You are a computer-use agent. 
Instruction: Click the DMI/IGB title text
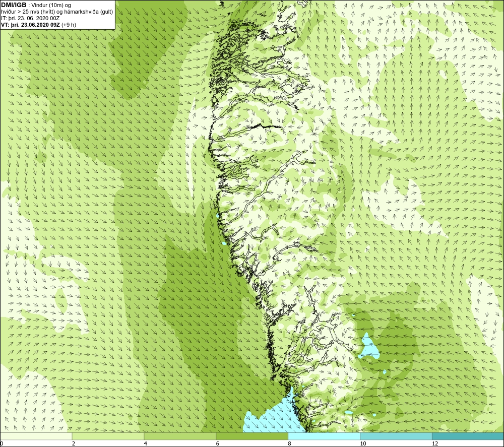[x=14, y=5]
